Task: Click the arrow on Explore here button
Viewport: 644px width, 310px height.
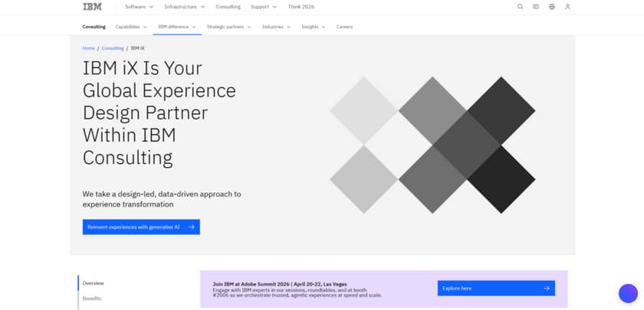Action: pyautogui.click(x=546, y=289)
